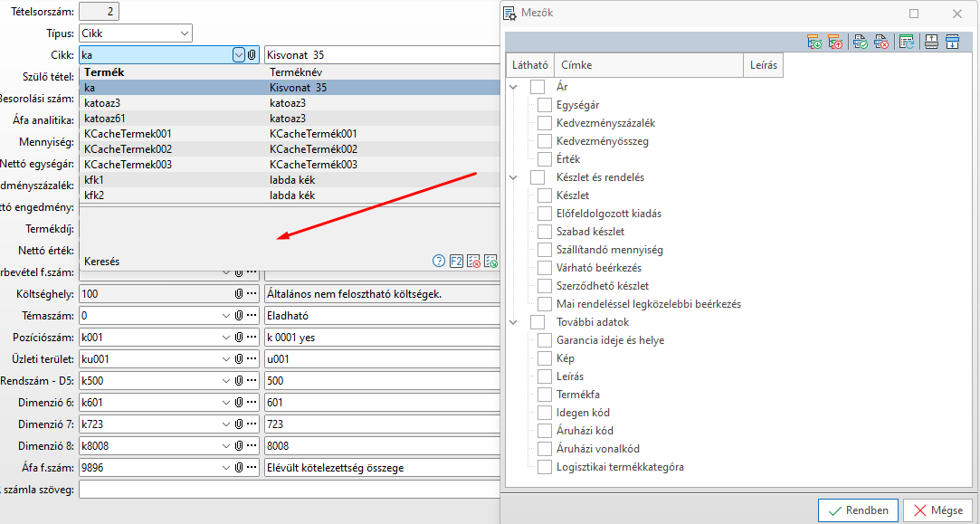Image resolution: width=980 pixels, height=524 pixels.
Task: Click the Látható column header
Action: (530, 65)
